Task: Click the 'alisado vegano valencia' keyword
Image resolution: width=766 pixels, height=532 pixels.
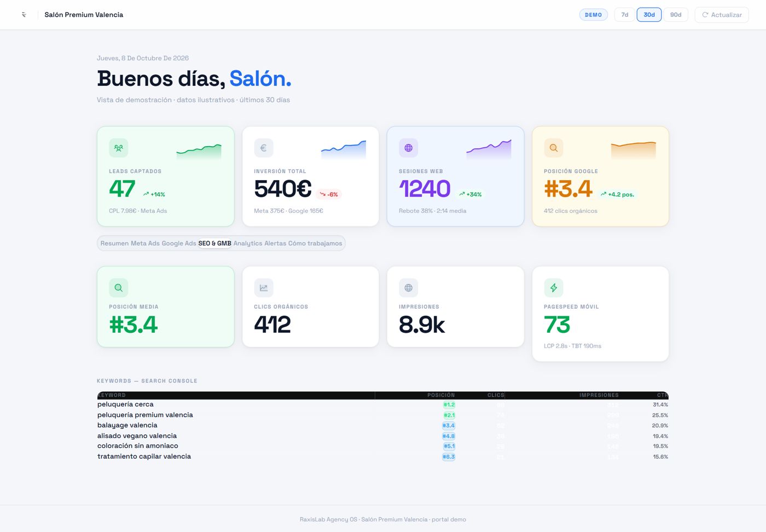Action: (137, 436)
